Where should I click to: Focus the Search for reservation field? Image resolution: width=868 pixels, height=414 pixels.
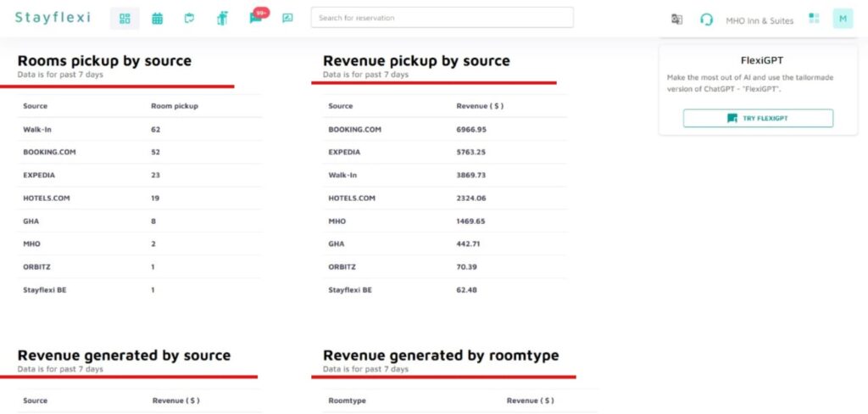pos(442,18)
